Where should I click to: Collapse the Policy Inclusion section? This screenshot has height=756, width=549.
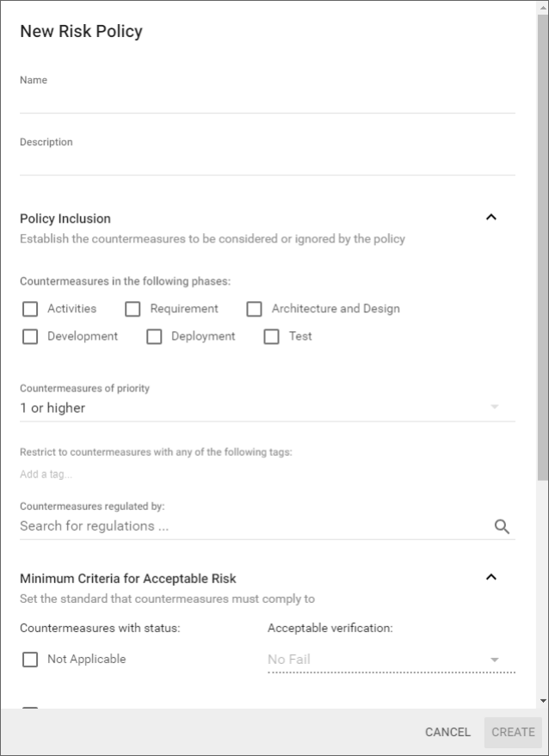491,218
